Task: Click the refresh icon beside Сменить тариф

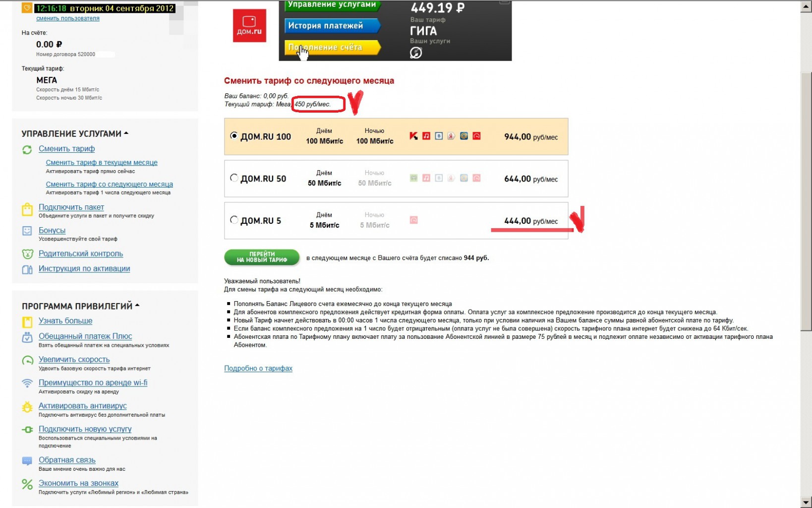Action: tap(27, 149)
